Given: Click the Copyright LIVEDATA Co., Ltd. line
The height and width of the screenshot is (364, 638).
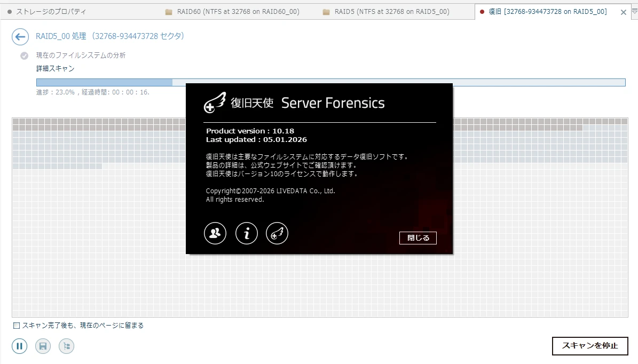Looking at the screenshot, I should [x=271, y=191].
